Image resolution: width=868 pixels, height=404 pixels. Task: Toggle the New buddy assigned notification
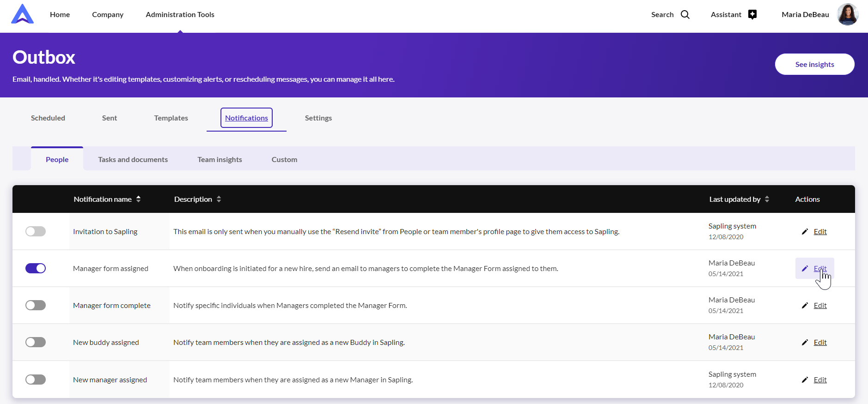point(36,342)
